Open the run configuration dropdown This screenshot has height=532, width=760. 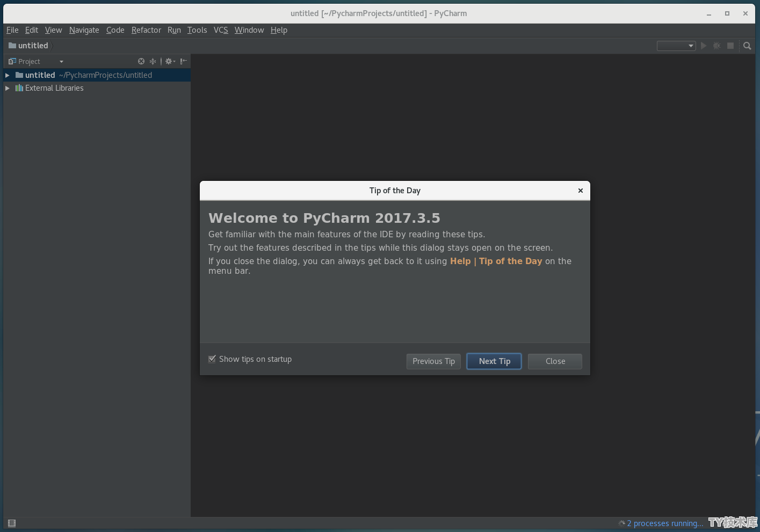click(x=676, y=46)
